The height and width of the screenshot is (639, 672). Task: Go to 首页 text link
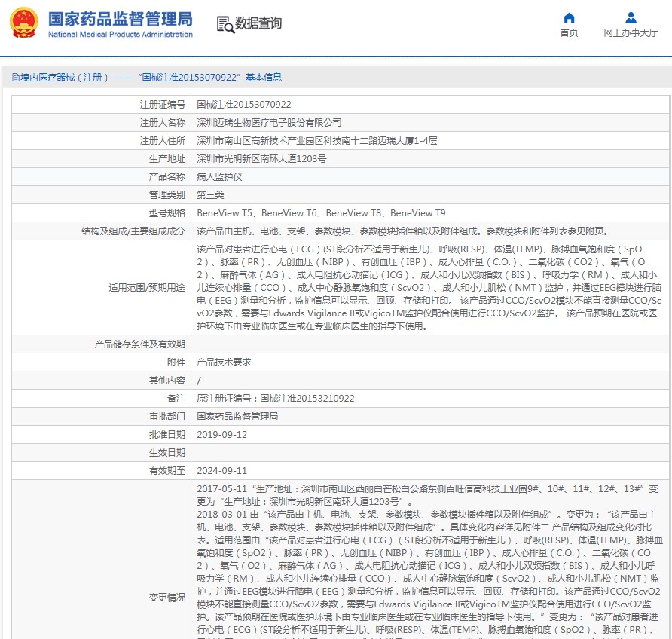point(569,32)
